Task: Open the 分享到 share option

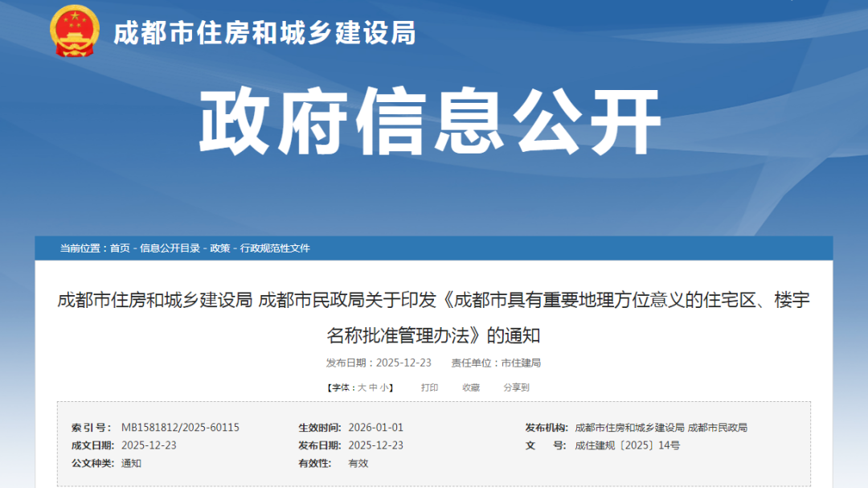Action: point(516,388)
